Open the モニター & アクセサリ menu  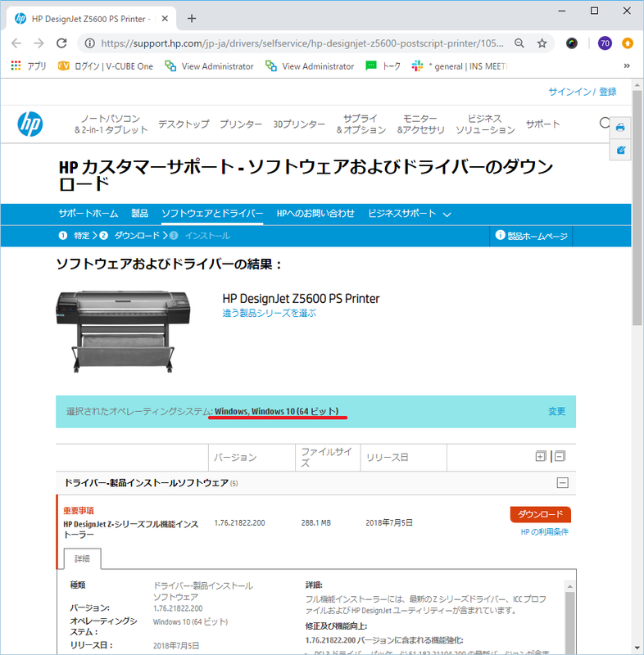pyautogui.click(x=420, y=124)
